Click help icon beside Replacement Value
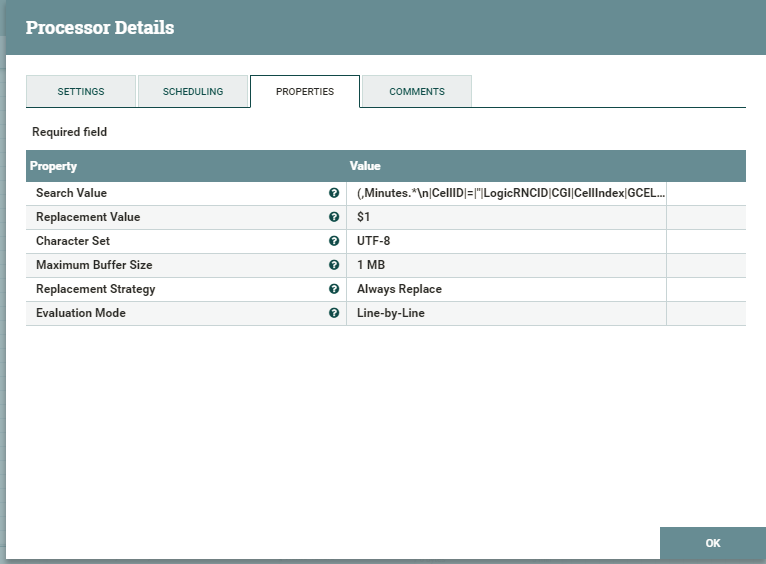766x564 pixels. click(334, 217)
